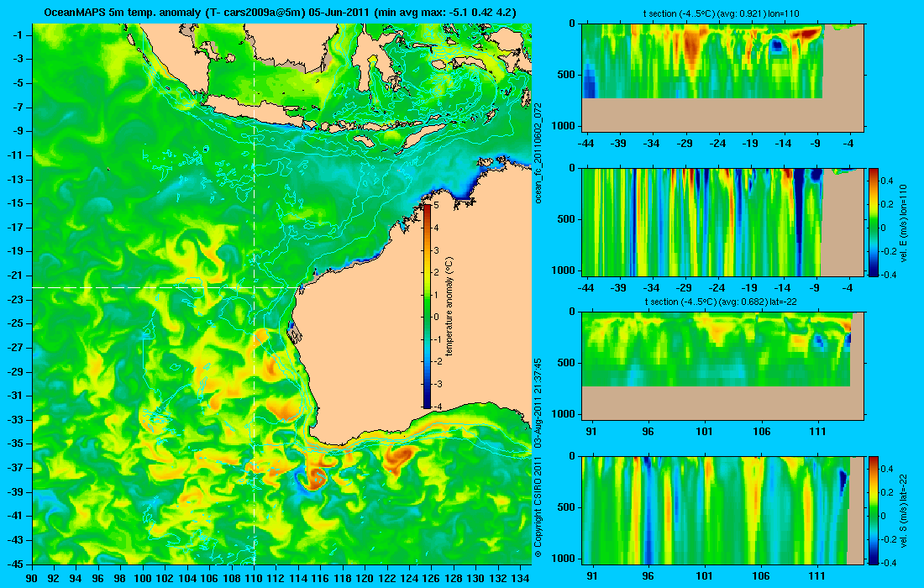Click the temperature anomaly color scale bar on the map
Screen dimensions: 924x588
427,306
